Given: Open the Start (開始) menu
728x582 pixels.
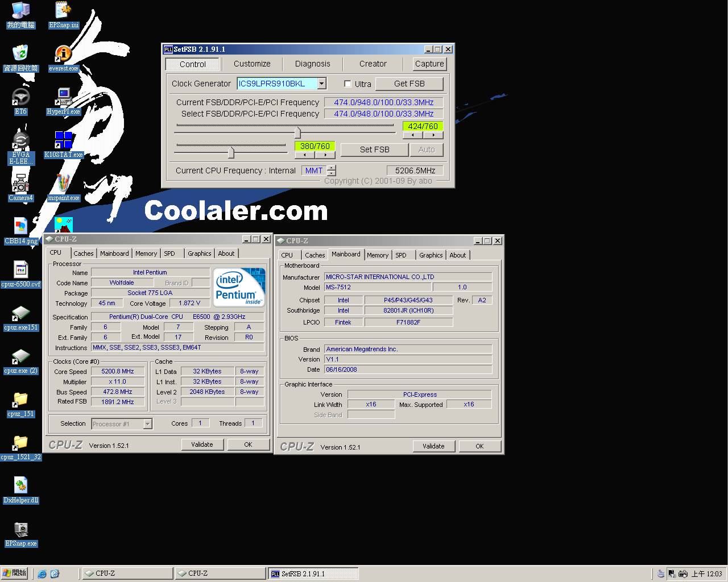Looking at the screenshot, I should tap(14, 573).
